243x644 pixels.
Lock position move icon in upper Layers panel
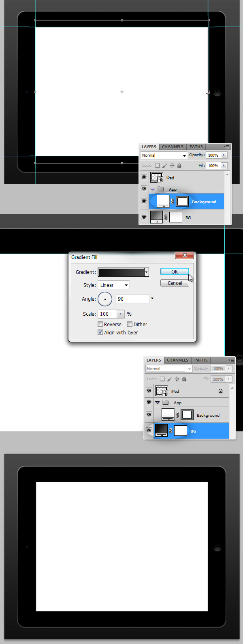(172, 166)
